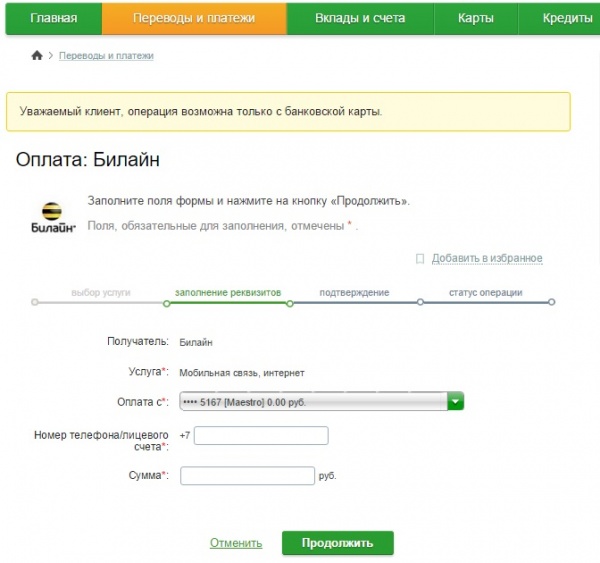
Task: Click the Мобильная связь, интернет service text
Action: (x=242, y=373)
